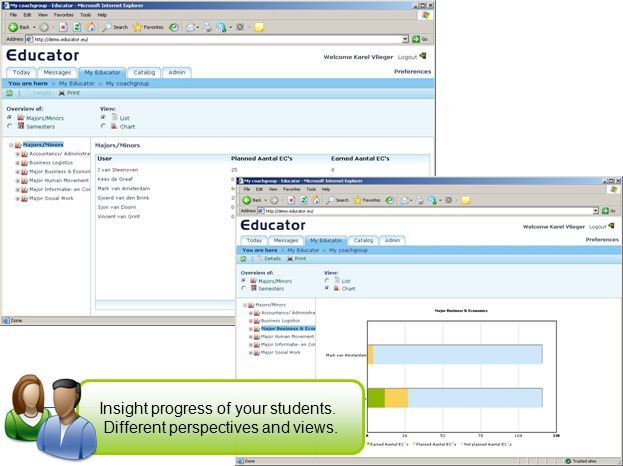Open address bar dropdown in rear window

click(x=405, y=39)
